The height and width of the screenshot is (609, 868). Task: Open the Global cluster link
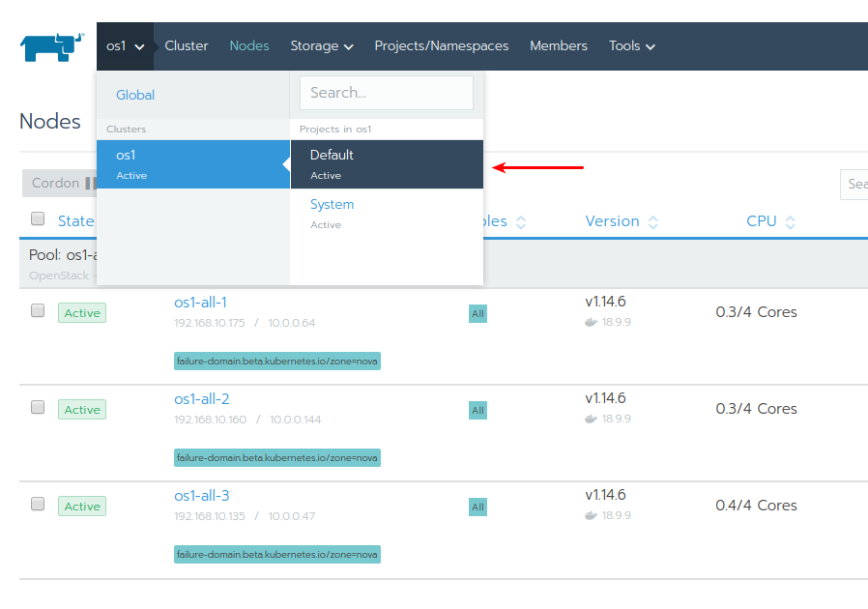pos(134,95)
